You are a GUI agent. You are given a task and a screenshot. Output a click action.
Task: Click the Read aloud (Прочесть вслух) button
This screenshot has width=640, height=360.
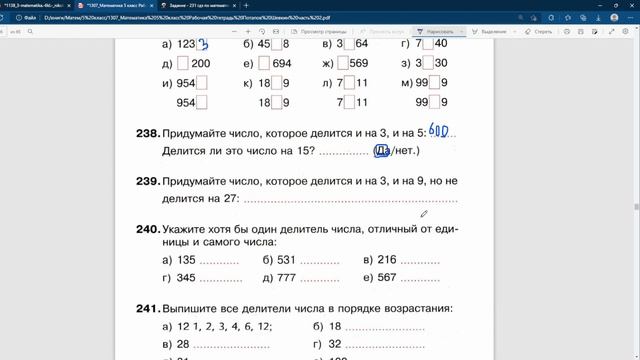click(x=382, y=31)
